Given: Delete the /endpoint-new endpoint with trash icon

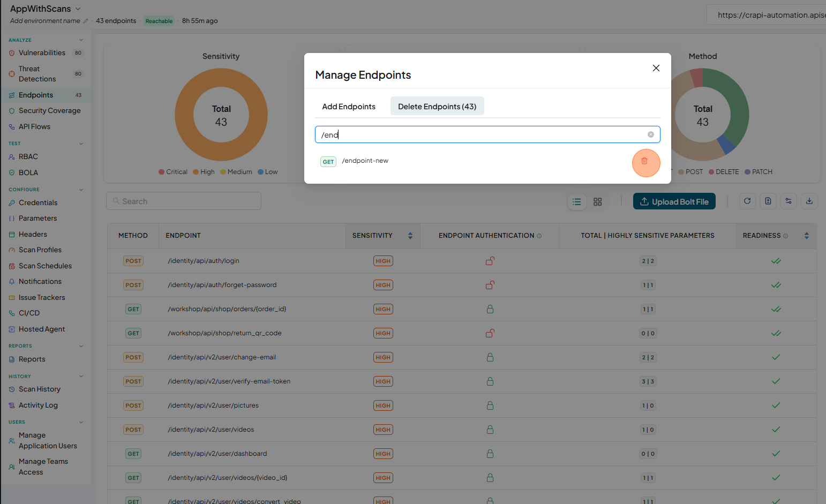Looking at the screenshot, I should click(644, 161).
